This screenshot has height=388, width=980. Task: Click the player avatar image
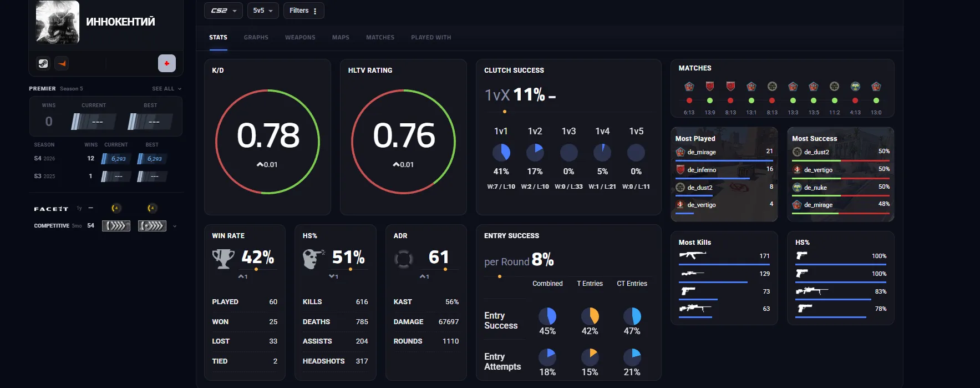point(58,22)
